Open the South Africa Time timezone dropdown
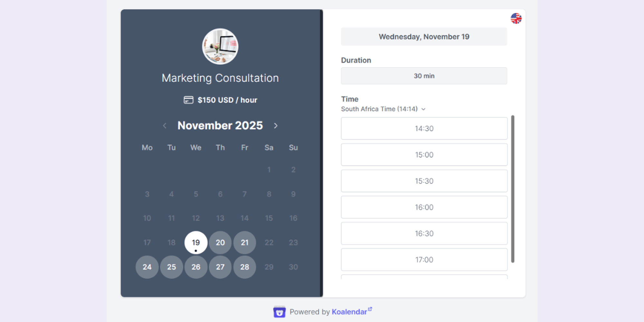This screenshot has width=644, height=322. [x=379, y=109]
